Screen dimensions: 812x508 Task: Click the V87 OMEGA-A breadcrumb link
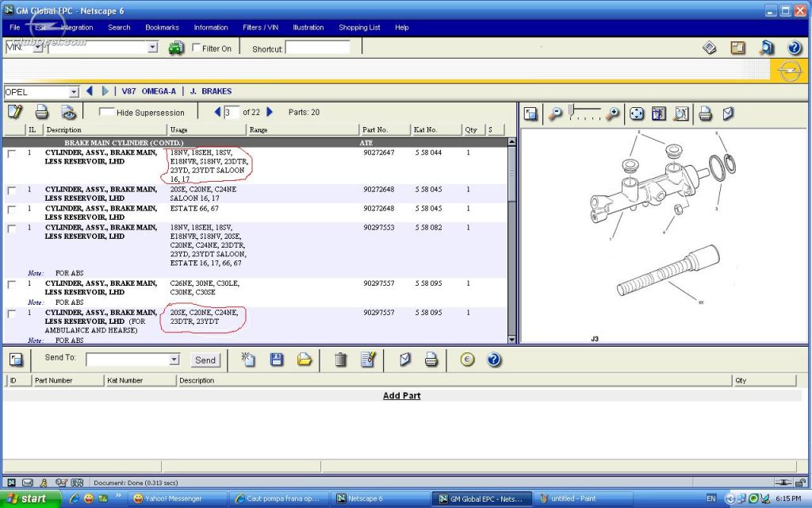(148, 91)
